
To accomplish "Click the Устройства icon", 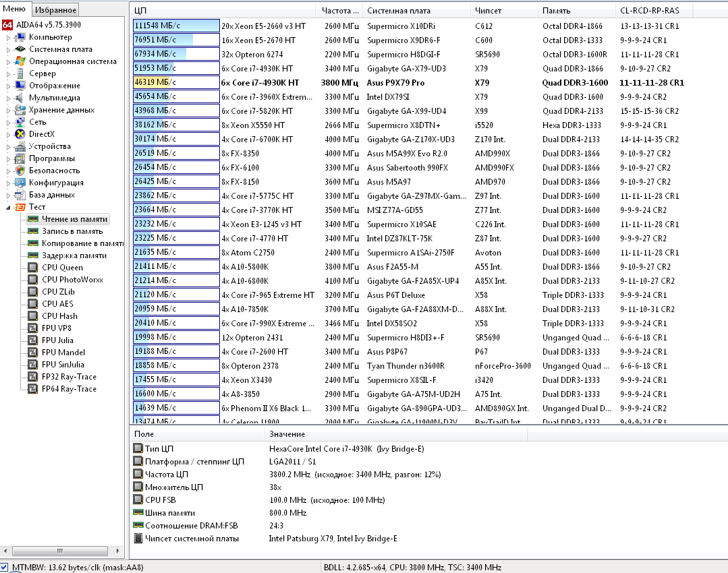I will pyautogui.click(x=20, y=146).
